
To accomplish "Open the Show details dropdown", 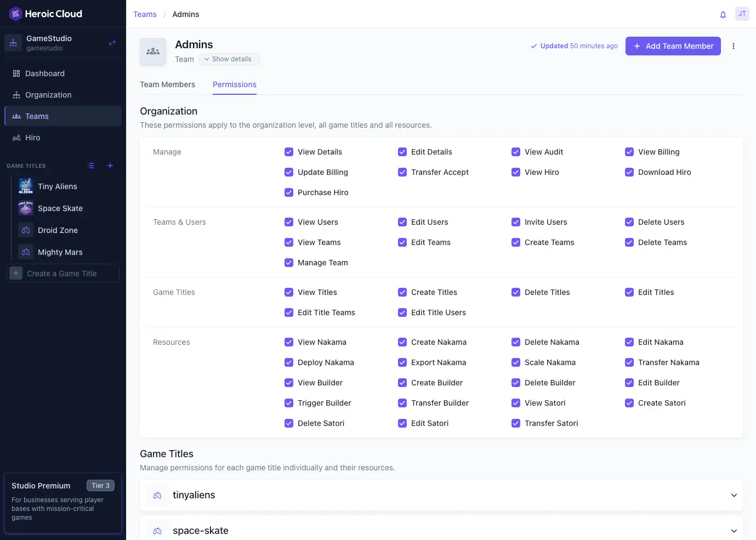I will coord(229,59).
